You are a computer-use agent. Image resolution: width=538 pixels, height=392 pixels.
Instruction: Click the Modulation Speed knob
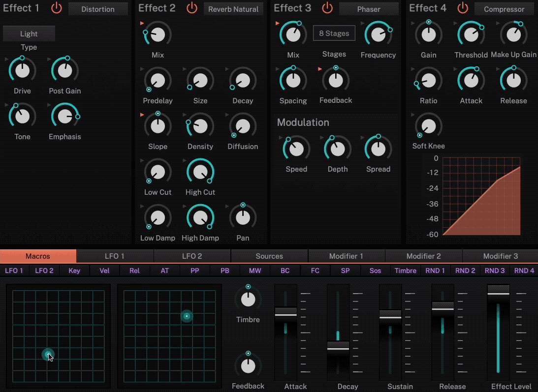pos(296,149)
